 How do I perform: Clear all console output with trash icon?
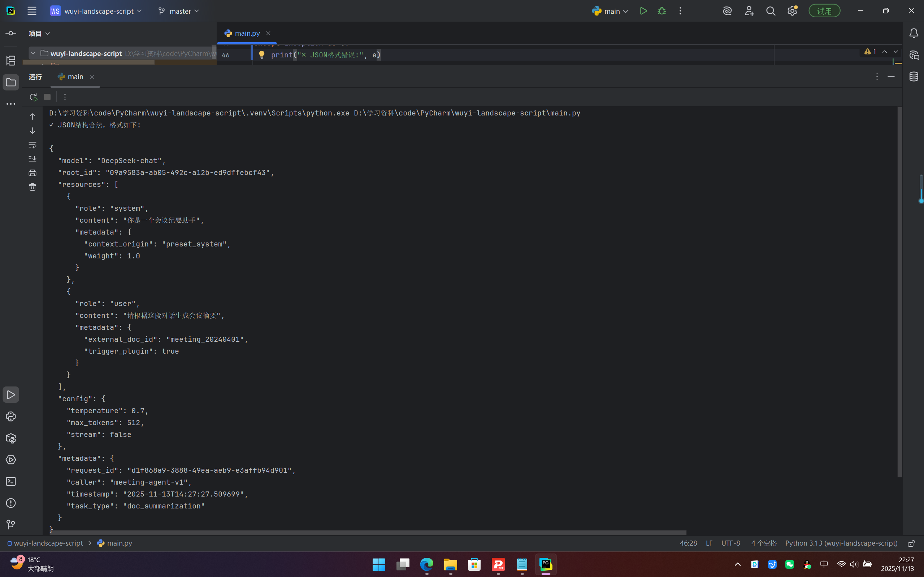point(32,187)
